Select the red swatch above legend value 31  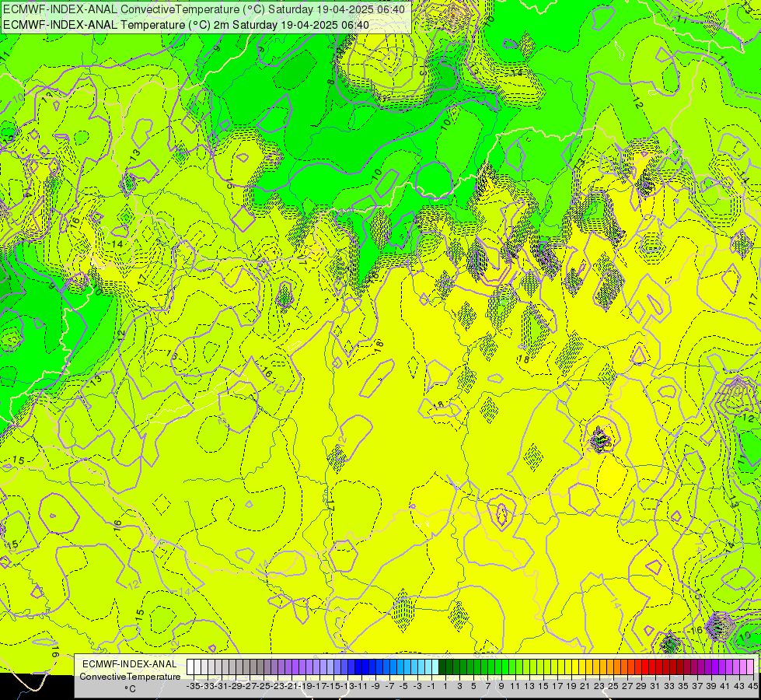[x=652, y=667]
